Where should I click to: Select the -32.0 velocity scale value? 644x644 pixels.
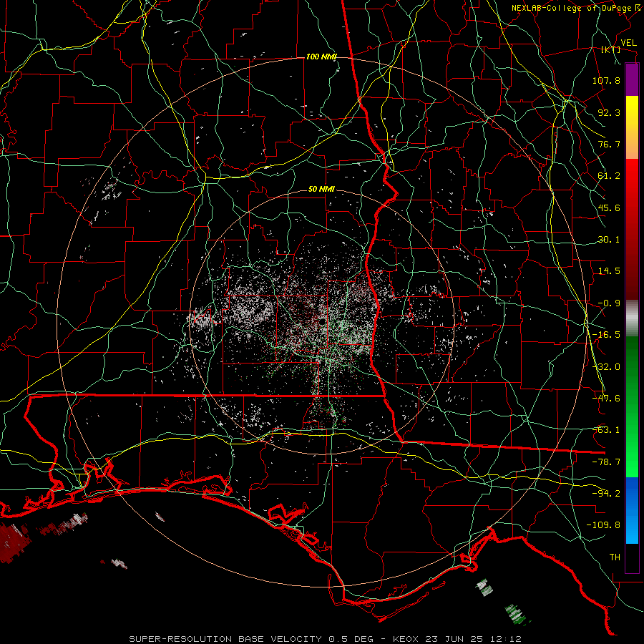click(x=606, y=367)
